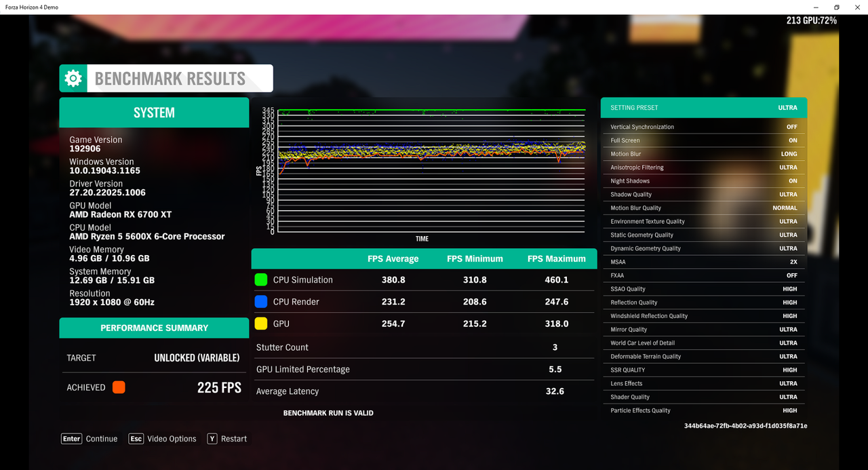Click the Lens Effects setting row
The height and width of the screenshot is (470, 868).
coord(704,383)
